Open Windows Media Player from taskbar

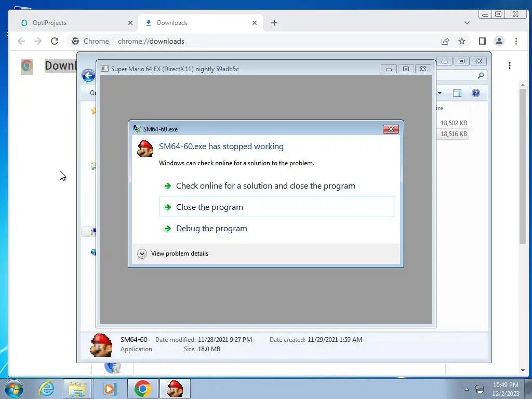pos(109,389)
